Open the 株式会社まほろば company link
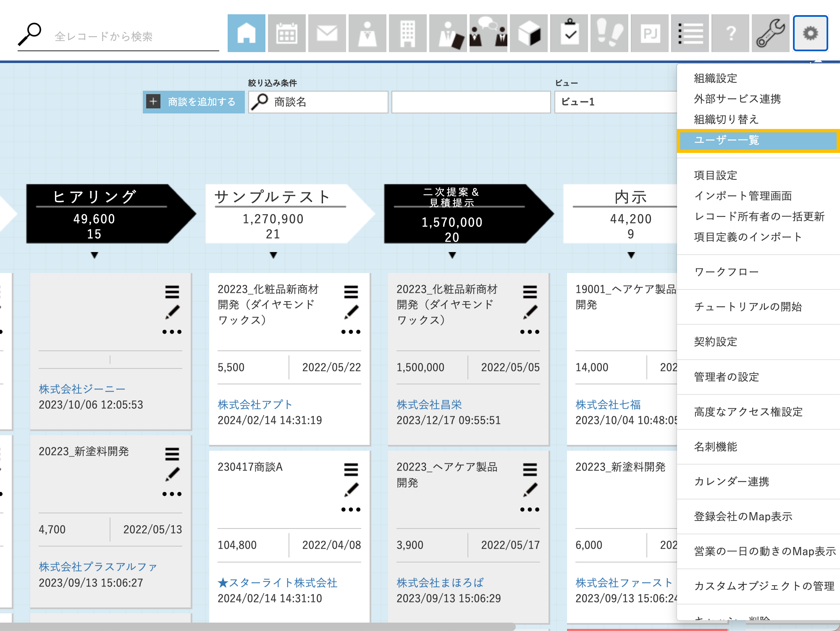 coord(440,583)
